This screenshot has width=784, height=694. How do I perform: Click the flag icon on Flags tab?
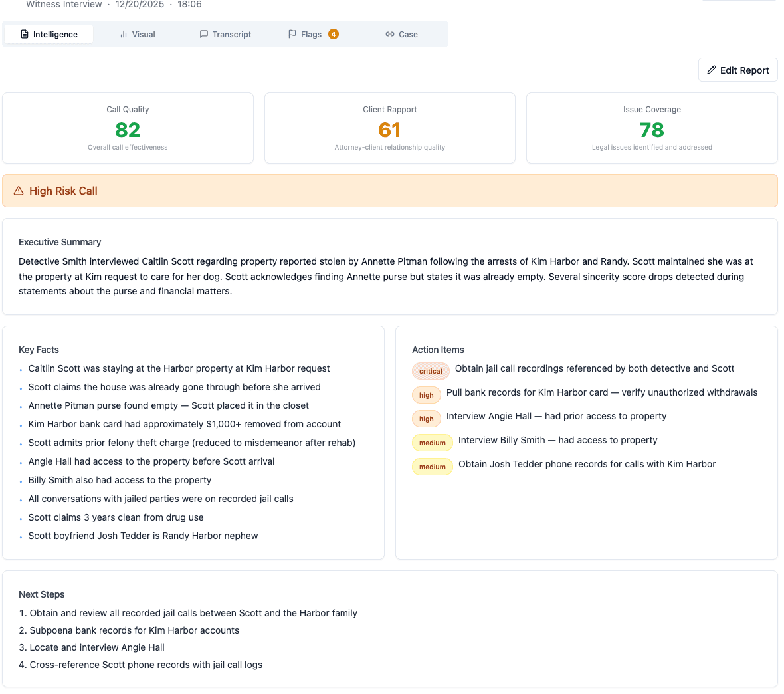292,34
